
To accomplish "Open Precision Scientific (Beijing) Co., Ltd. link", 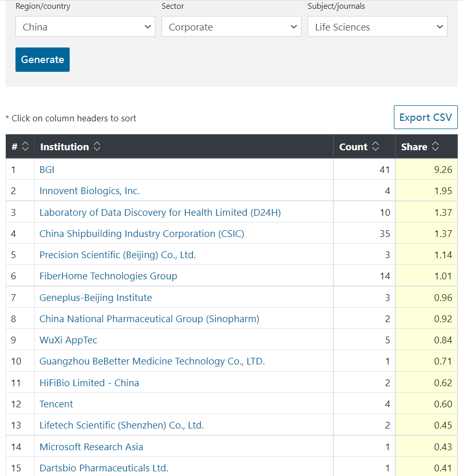I will [x=118, y=255].
